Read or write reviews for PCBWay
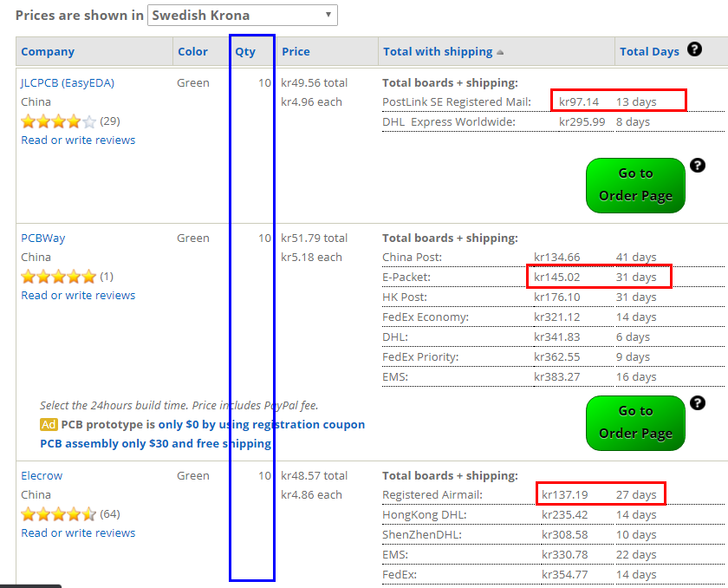Viewport: 728px width, 588px height. [x=78, y=296]
